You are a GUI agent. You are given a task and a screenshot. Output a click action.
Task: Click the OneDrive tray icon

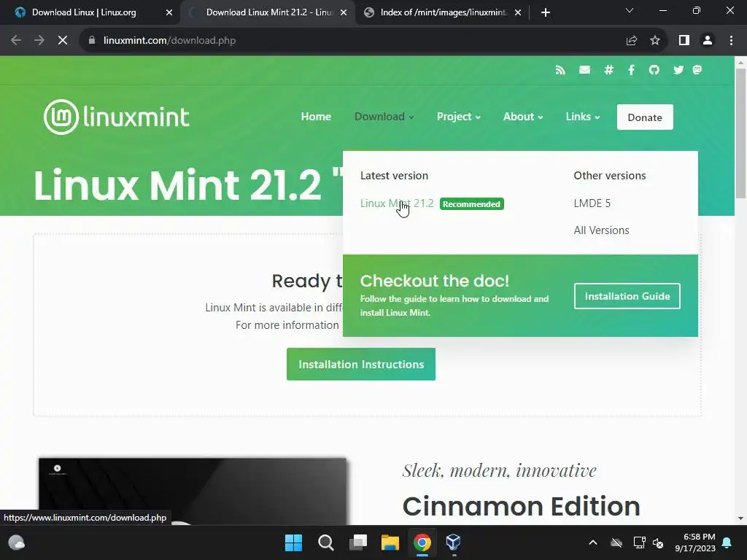616,542
